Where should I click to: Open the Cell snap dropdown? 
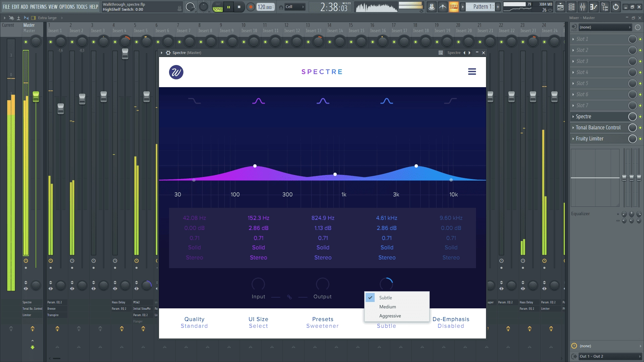[x=295, y=7]
